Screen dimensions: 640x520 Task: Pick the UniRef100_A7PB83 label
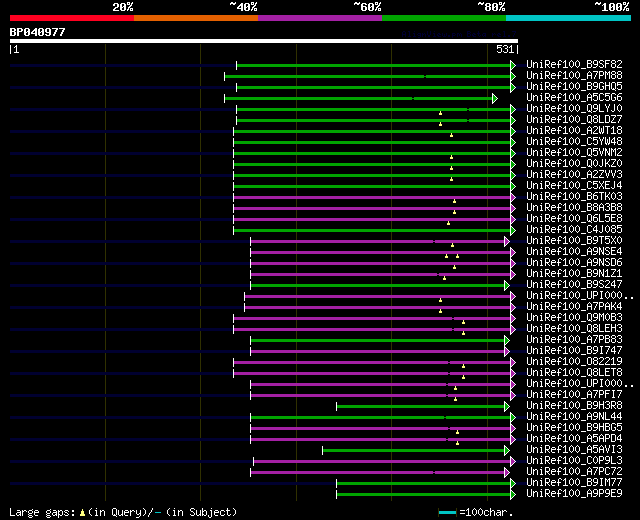tap(574, 340)
